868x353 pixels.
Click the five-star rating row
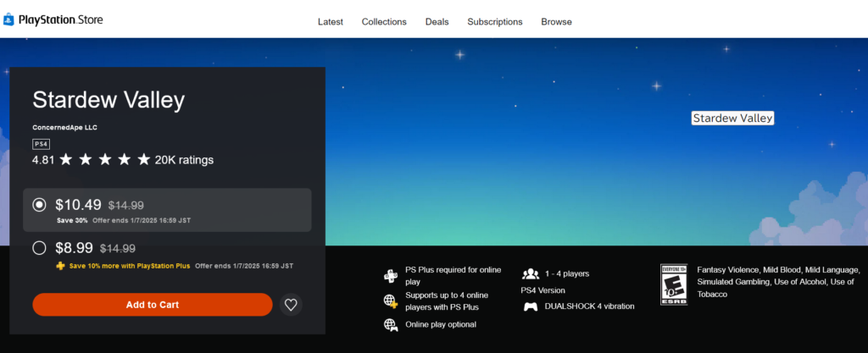(x=104, y=160)
